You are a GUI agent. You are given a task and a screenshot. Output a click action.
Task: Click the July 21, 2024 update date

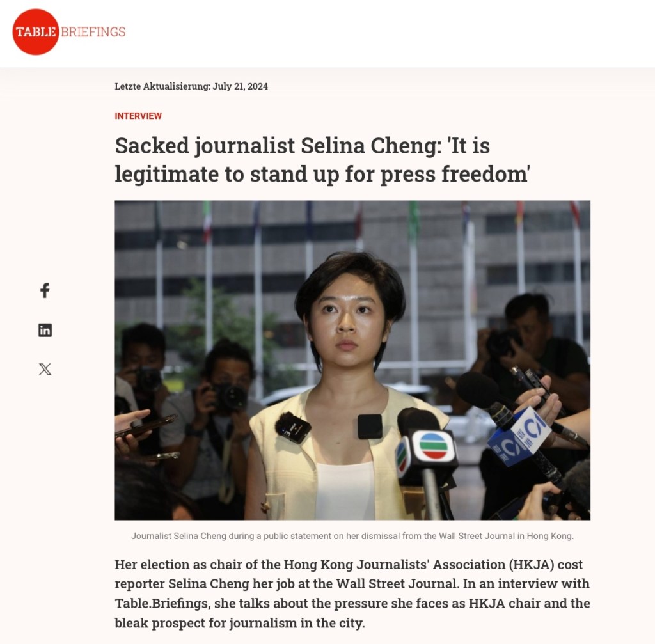[241, 86]
